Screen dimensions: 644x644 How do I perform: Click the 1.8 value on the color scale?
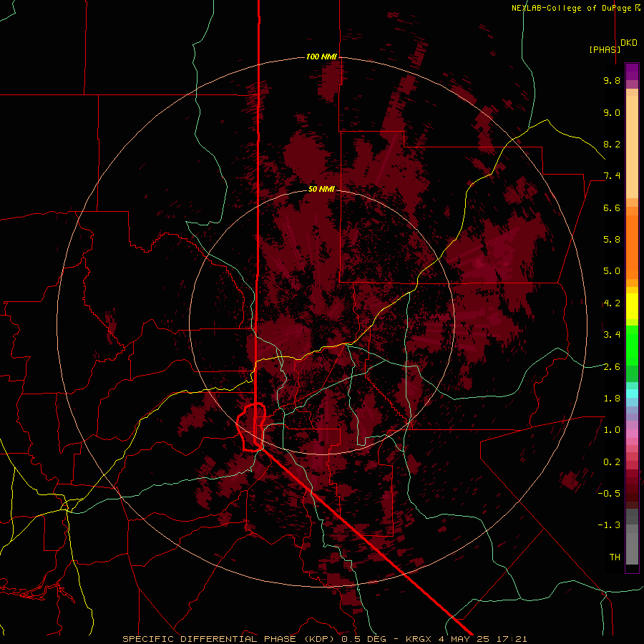612,399
